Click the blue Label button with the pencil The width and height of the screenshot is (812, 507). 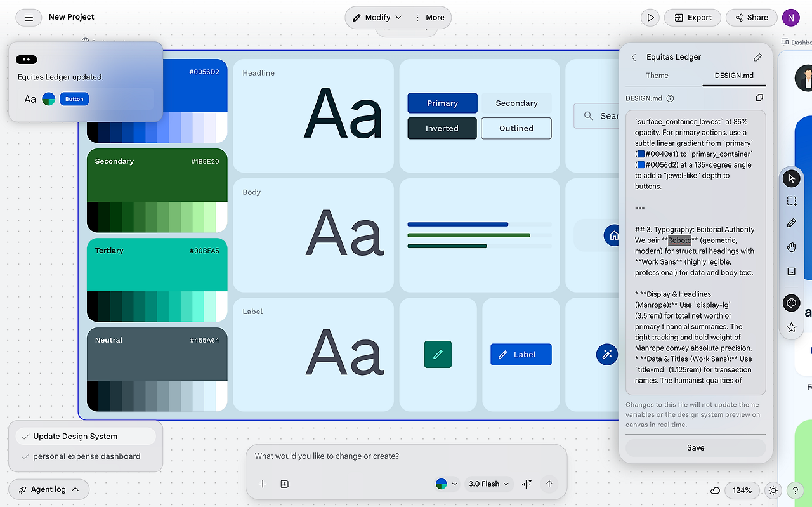521,355
